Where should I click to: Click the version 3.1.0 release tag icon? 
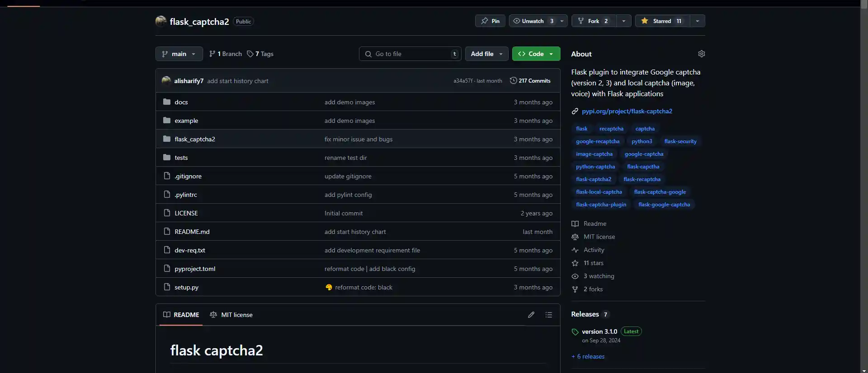point(575,332)
